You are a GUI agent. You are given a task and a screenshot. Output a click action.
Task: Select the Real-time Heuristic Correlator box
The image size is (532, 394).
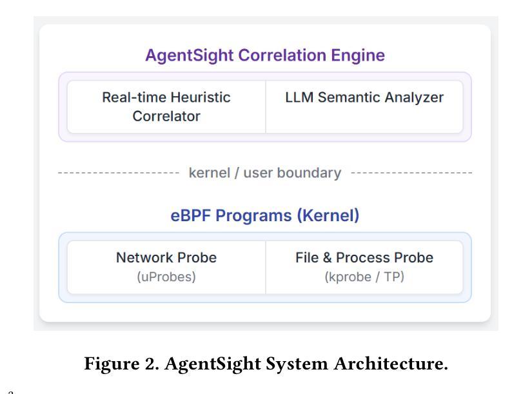[x=166, y=106]
